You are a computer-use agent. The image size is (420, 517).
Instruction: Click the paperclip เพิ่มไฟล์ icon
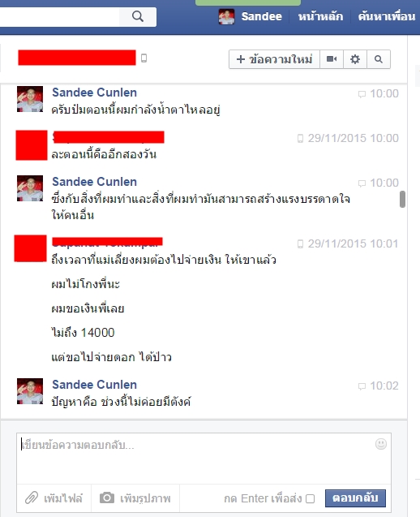click(x=32, y=498)
